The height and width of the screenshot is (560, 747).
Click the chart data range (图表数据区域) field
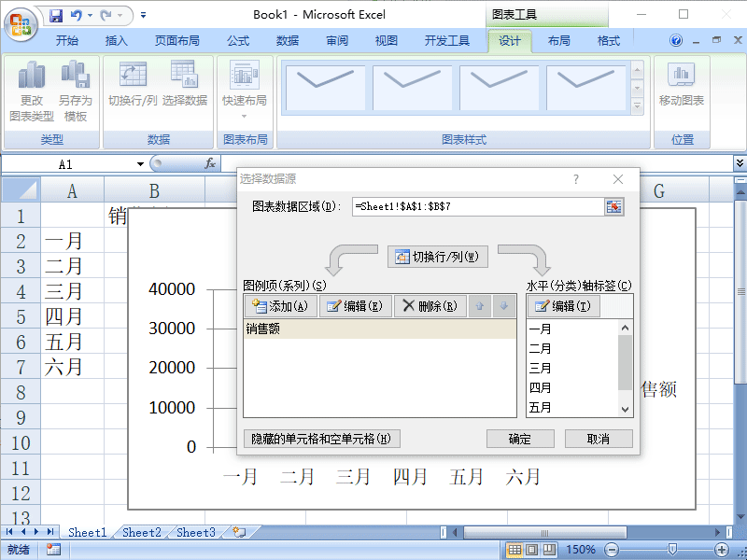point(477,206)
